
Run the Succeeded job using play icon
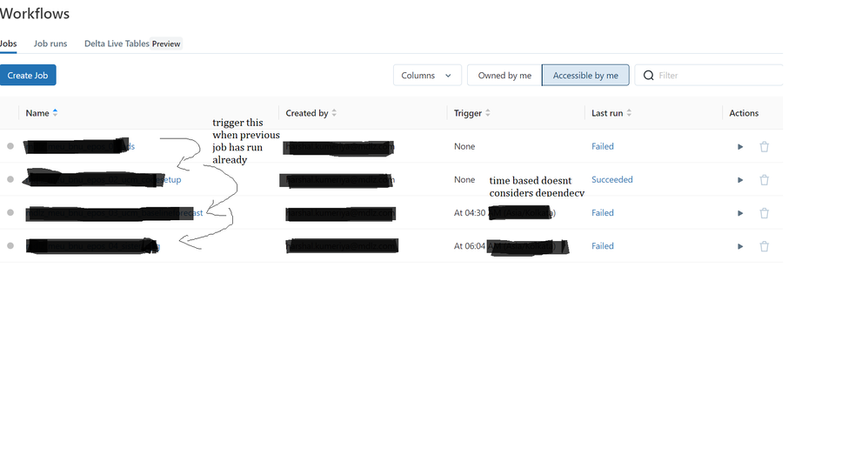740,180
